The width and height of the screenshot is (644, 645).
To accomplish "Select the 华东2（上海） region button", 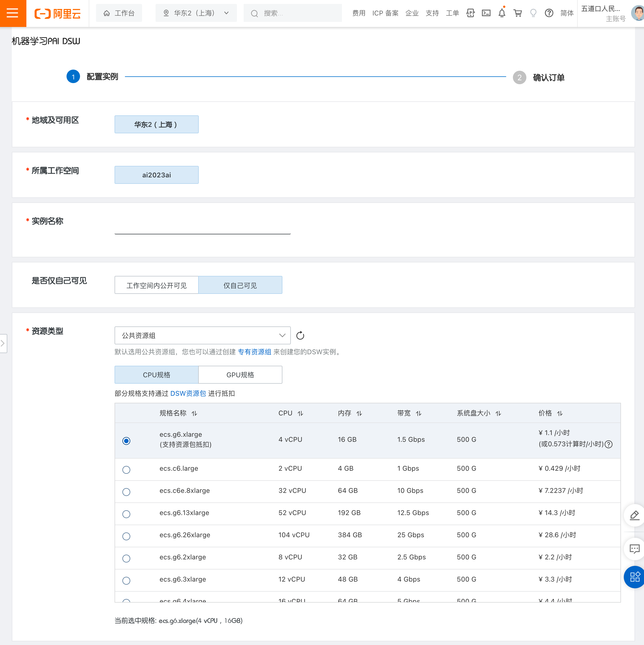I will pos(156,124).
